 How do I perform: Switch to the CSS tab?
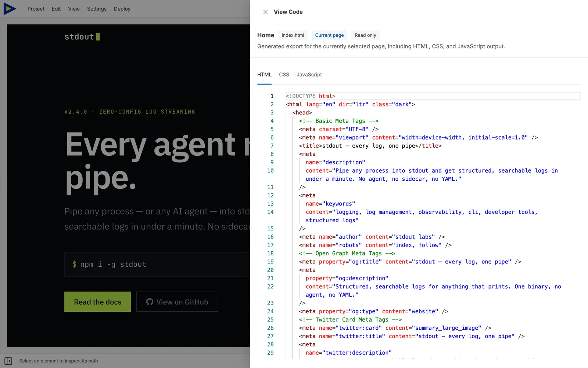pyautogui.click(x=284, y=75)
